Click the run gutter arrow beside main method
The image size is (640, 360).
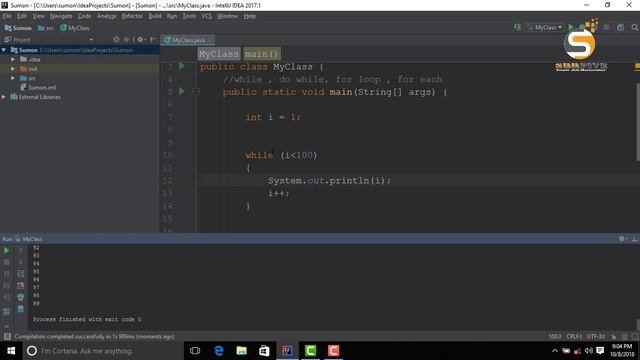[182, 91]
